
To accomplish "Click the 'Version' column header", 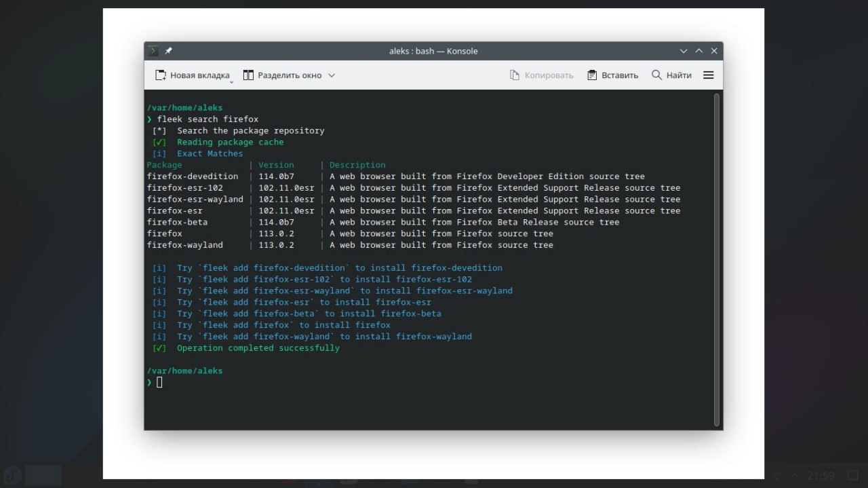I will click(276, 165).
